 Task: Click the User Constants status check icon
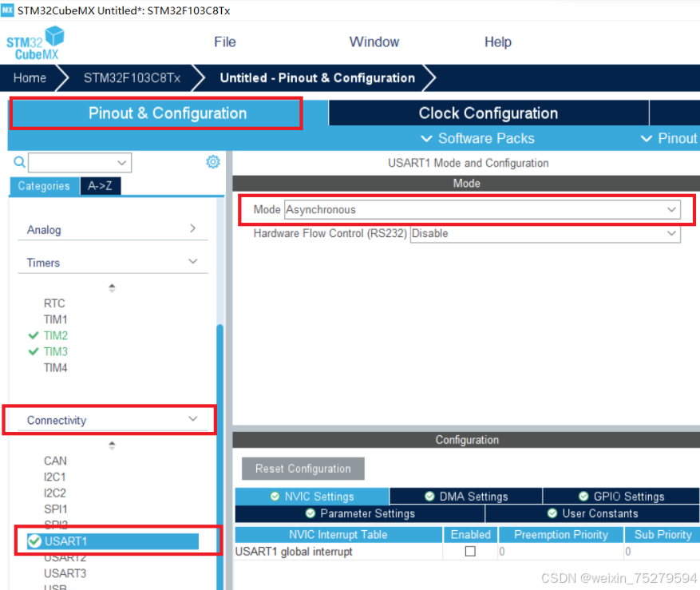click(x=552, y=513)
